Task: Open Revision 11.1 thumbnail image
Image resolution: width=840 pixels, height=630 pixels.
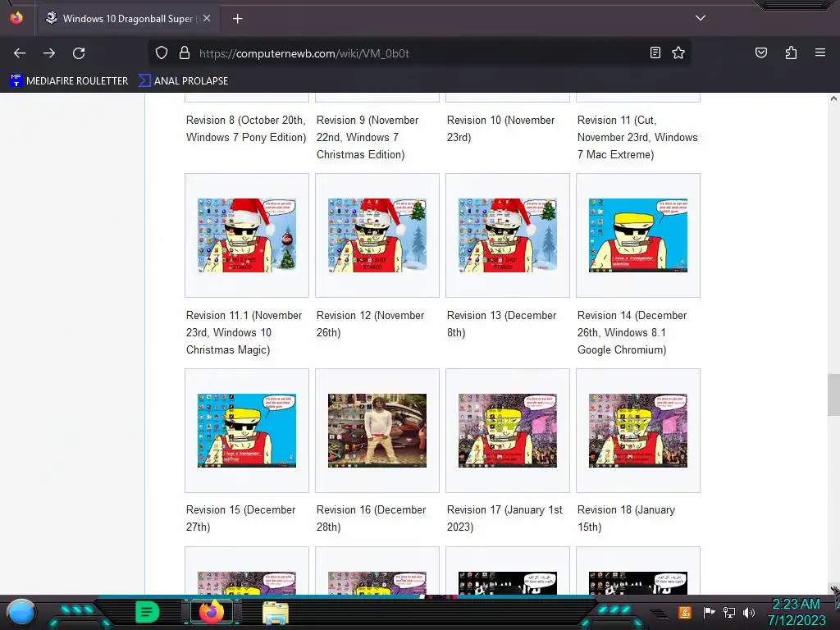Action: pos(246,235)
